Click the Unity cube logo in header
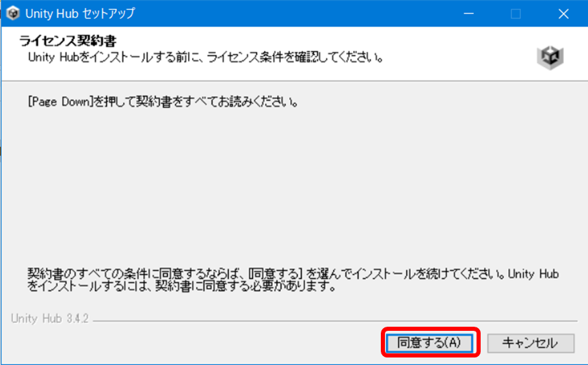This screenshot has height=365, width=588. coord(550,57)
